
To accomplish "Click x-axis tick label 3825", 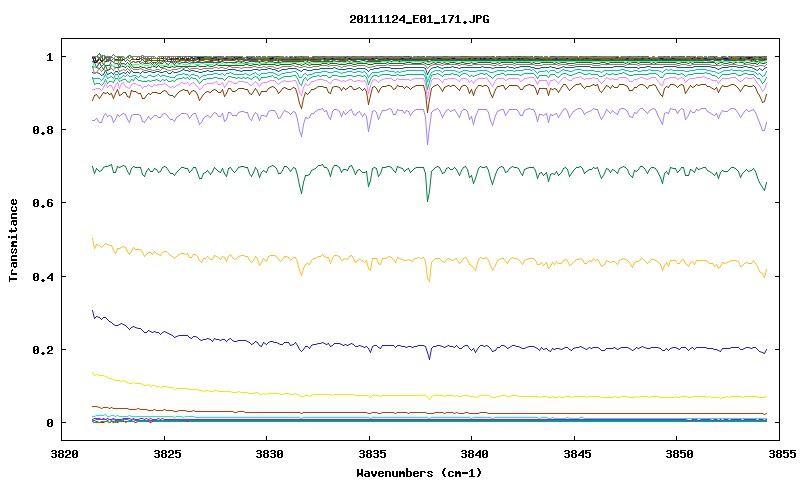I will coord(167,454).
